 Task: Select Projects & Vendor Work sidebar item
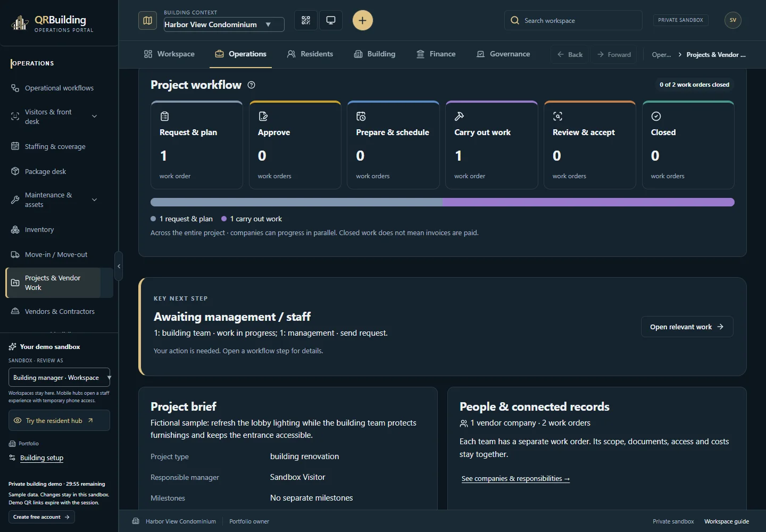(59, 282)
